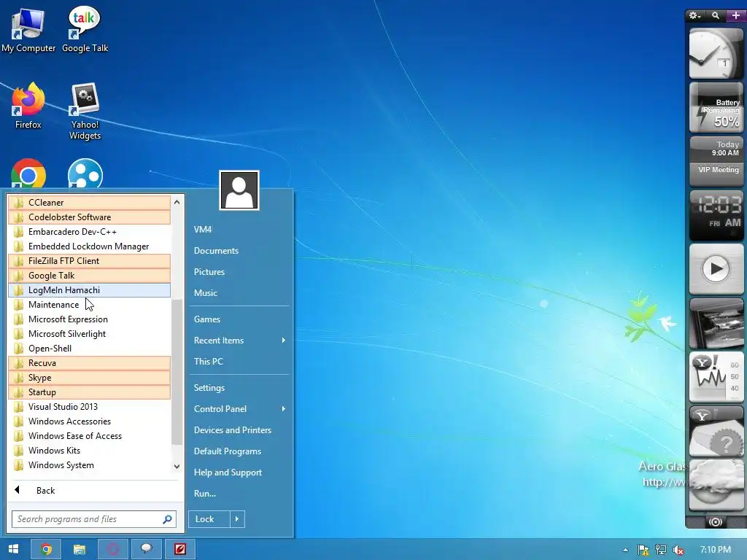Image resolution: width=747 pixels, height=560 pixels.
Task: Open the shutdown options arrow beside Lock
Action: pyautogui.click(x=237, y=519)
